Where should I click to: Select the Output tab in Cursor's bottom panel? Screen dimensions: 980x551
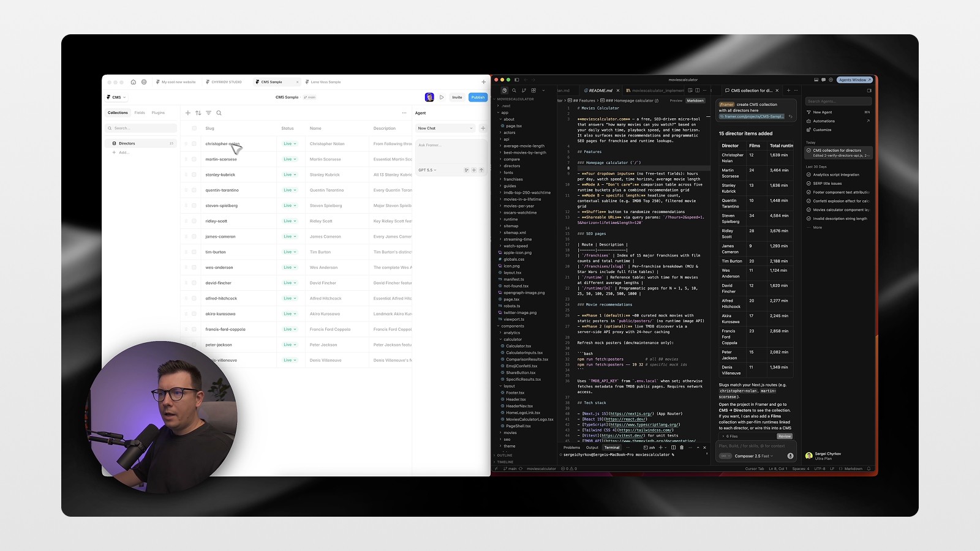[x=592, y=448]
